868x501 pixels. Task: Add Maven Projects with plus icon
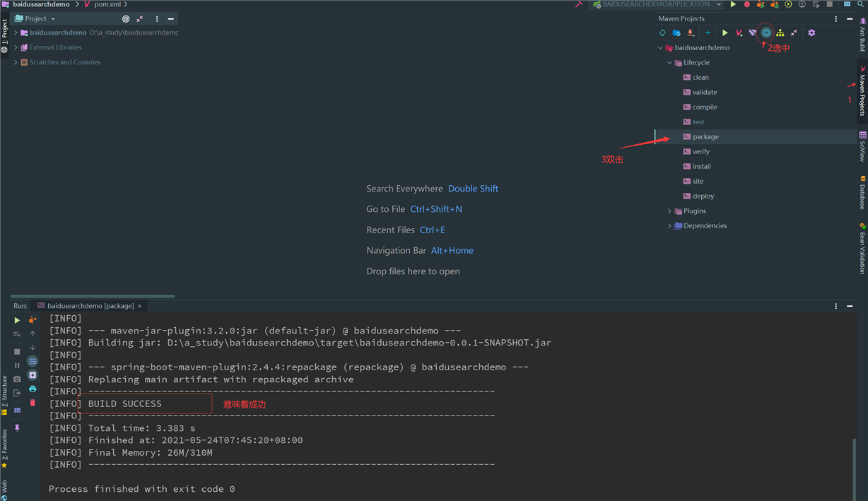(708, 33)
